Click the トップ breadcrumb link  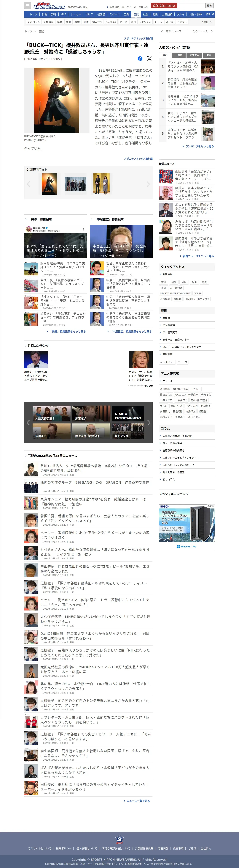29,31
